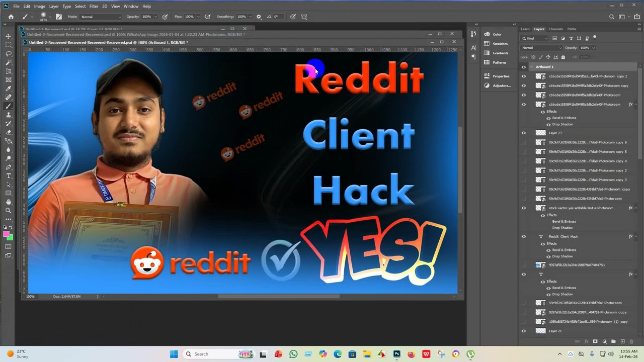This screenshot has height=362, width=644.
Task: Filter layers by pixel layer icon
Action: click(x=555, y=38)
